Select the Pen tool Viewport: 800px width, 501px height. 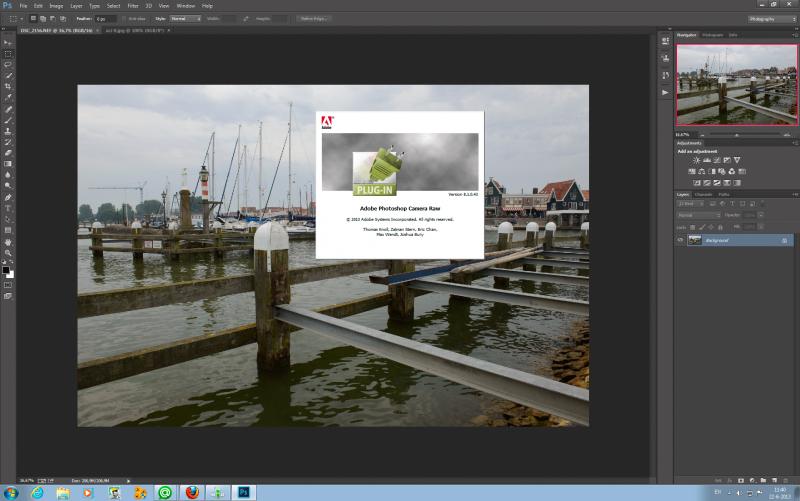[x=8, y=197]
